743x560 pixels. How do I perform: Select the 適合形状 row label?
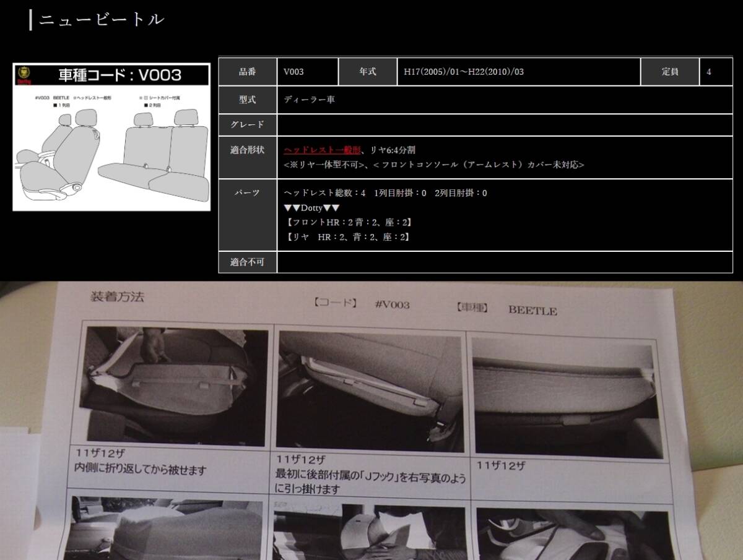[x=248, y=157]
